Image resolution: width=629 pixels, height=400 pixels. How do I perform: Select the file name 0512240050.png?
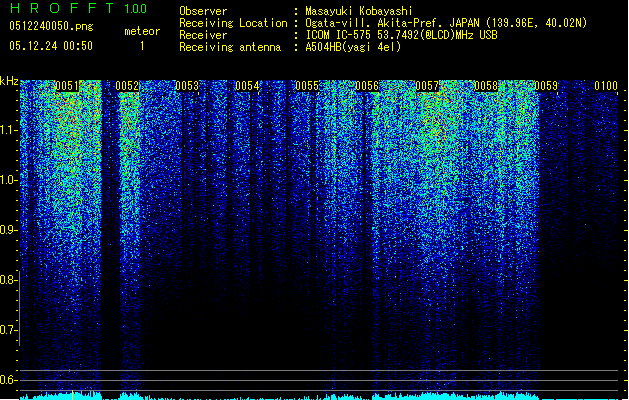(51, 26)
